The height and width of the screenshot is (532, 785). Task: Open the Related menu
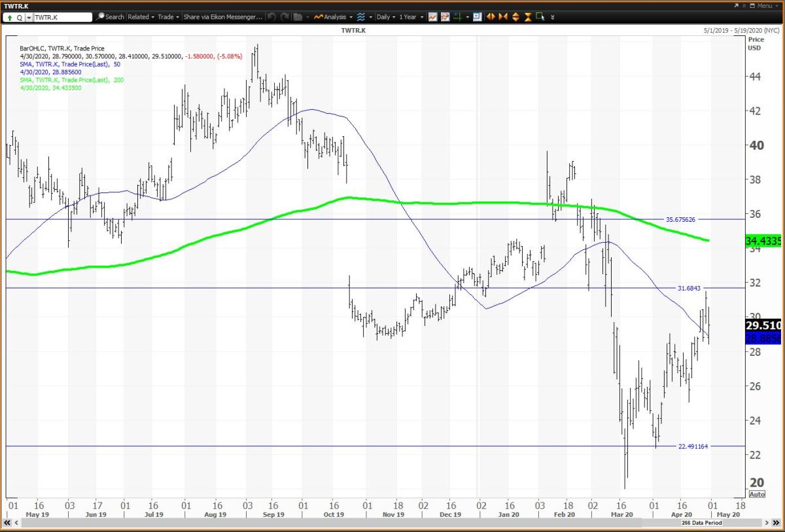pos(141,17)
